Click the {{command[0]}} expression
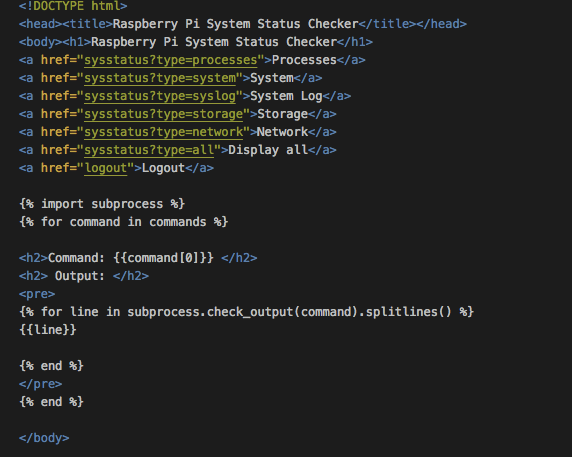 (x=163, y=258)
